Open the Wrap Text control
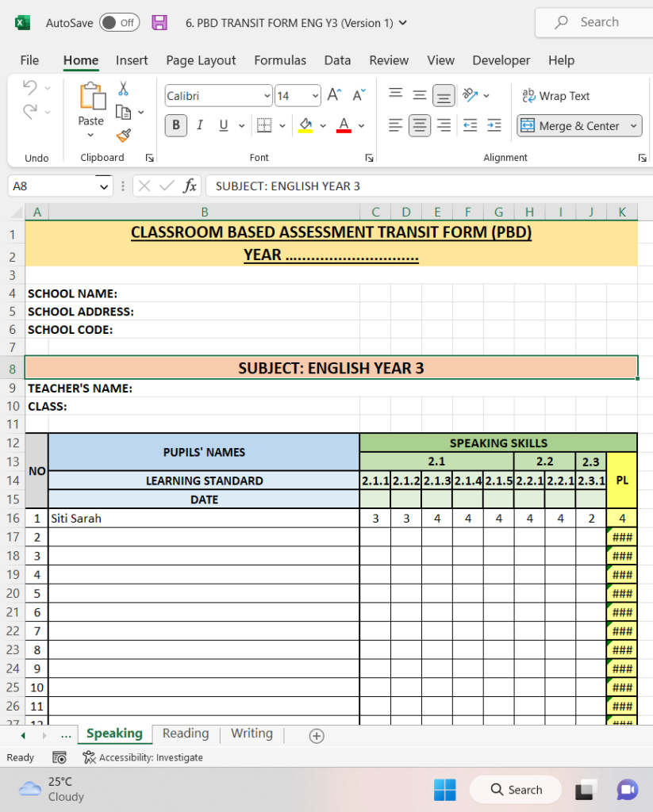The image size is (653, 812). pos(556,95)
